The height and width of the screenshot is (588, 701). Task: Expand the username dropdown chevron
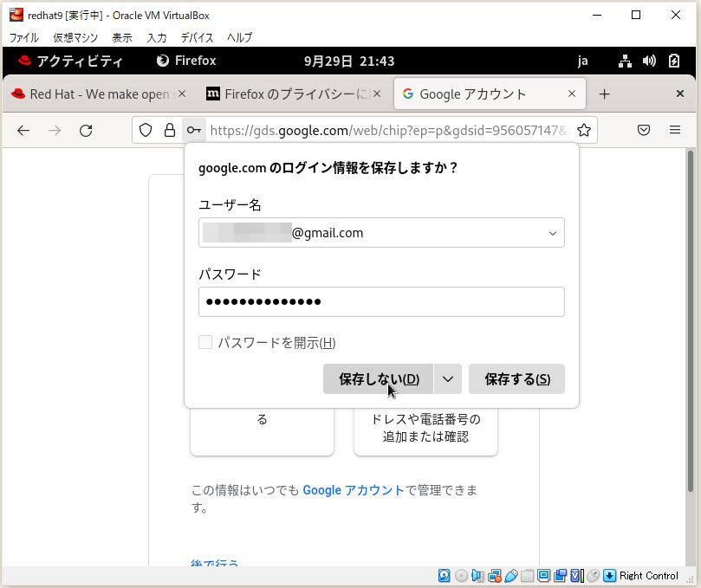(553, 233)
